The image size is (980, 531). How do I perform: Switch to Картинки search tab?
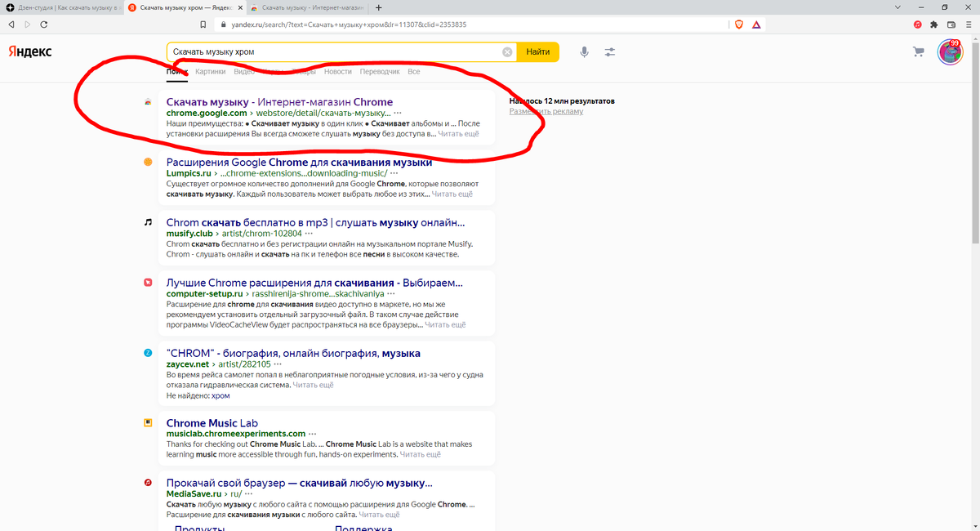(x=211, y=72)
